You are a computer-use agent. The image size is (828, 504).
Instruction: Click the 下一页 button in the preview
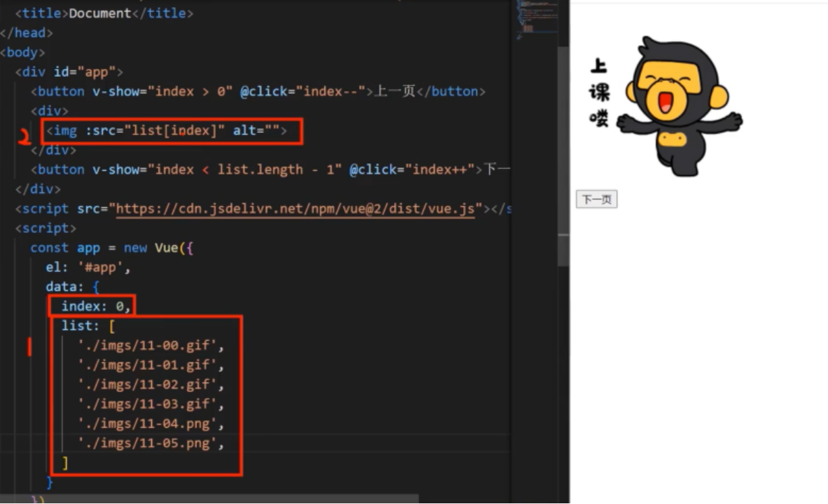point(597,200)
